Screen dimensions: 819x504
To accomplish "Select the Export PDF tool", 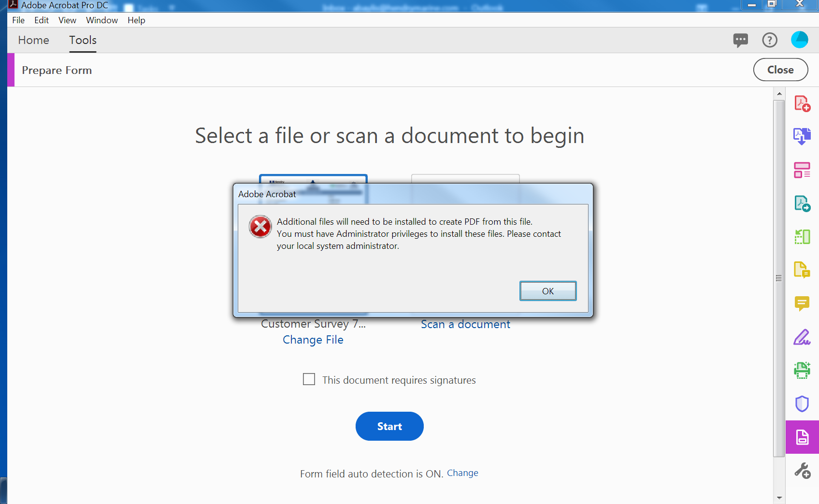I will [802, 203].
